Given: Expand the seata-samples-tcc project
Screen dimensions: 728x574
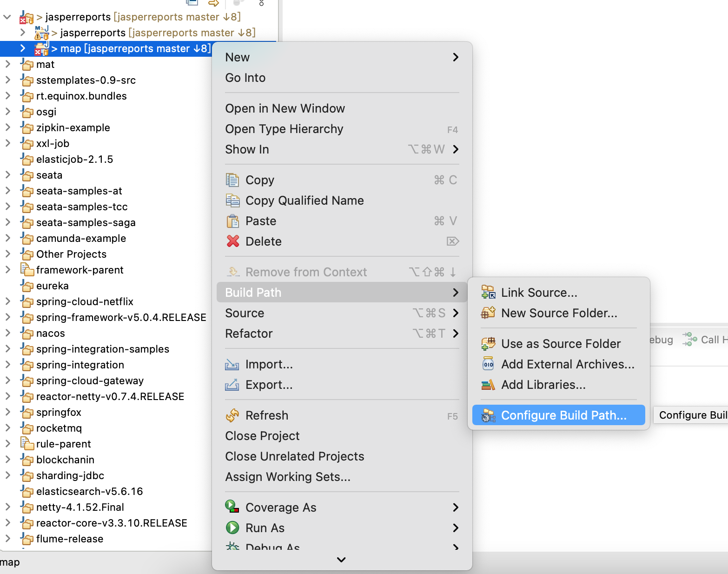Looking at the screenshot, I should [x=7, y=207].
